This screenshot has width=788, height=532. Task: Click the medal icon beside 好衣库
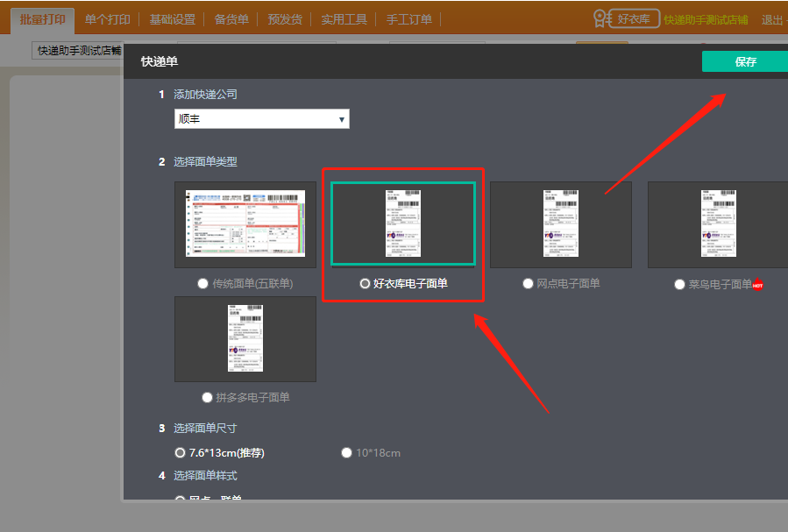point(600,18)
